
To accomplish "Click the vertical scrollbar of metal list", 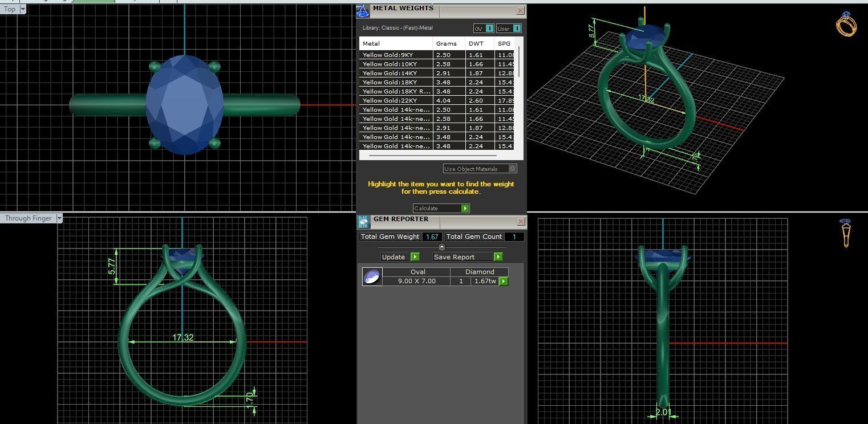I will pyautogui.click(x=519, y=63).
